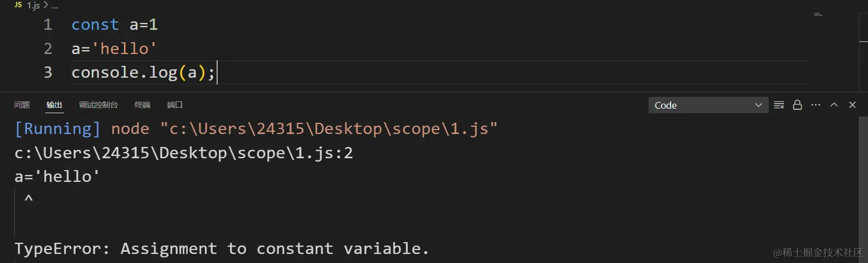Switch to the 问题 tab
This screenshot has width=868, height=263.
click(22, 105)
